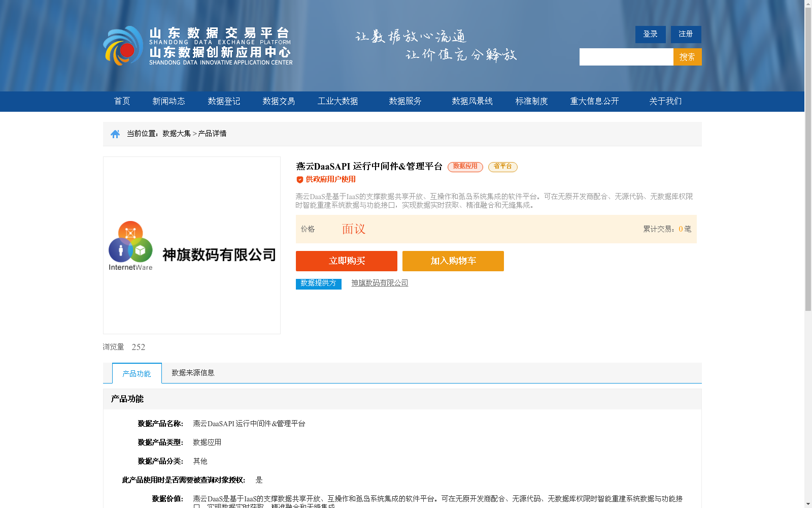Click the 数据提供方 label

pyautogui.click(x=319, y=283)
